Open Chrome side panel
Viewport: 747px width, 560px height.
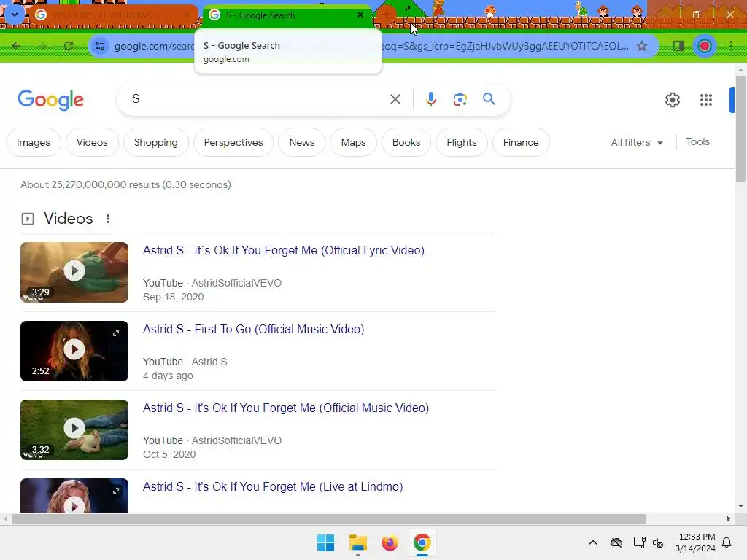click(678, 46)
